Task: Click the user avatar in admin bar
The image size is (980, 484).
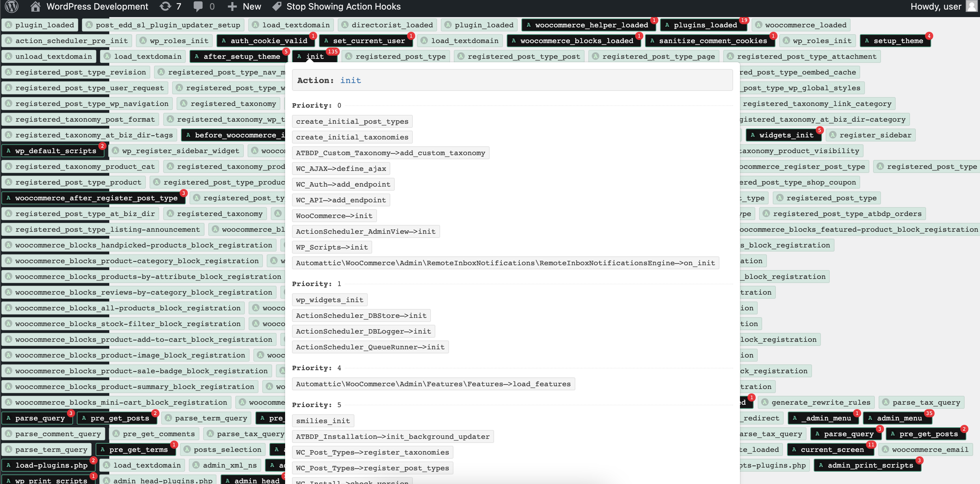Action: (x=971, y=6)
